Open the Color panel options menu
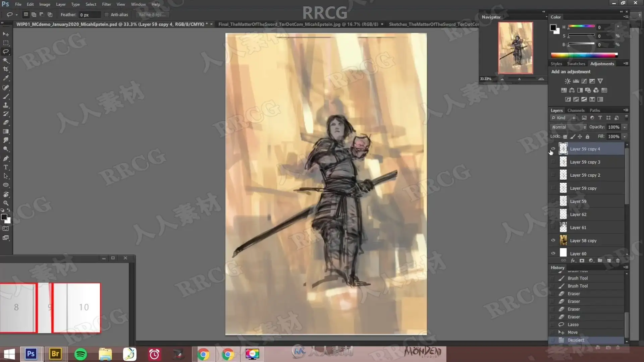644x362 pixels. (626, 17)
